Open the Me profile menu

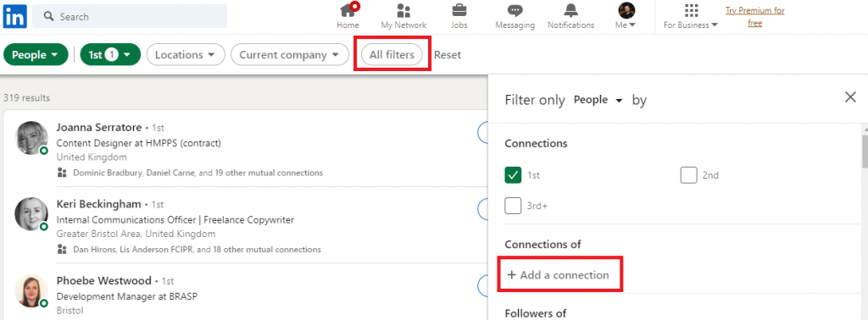(x=626, y=16)
